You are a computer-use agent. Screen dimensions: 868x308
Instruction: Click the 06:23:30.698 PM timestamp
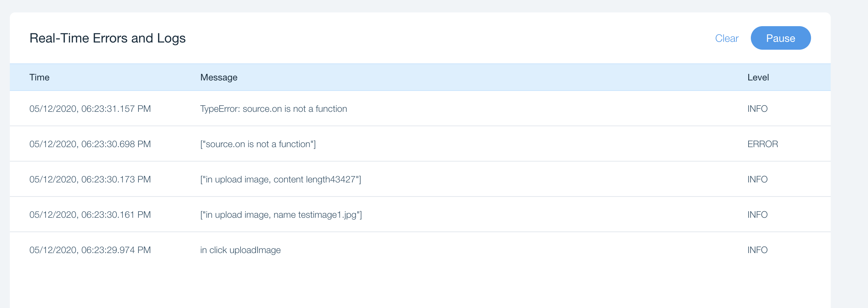90,144
